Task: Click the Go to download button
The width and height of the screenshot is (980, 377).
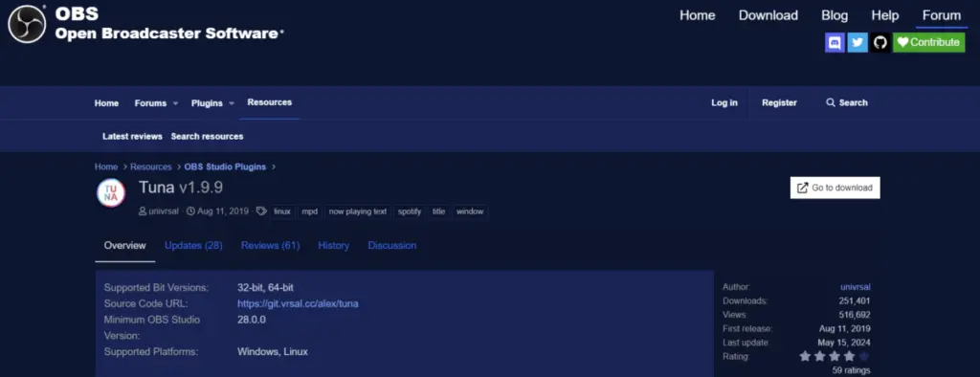Action: [x=835, y=188]
